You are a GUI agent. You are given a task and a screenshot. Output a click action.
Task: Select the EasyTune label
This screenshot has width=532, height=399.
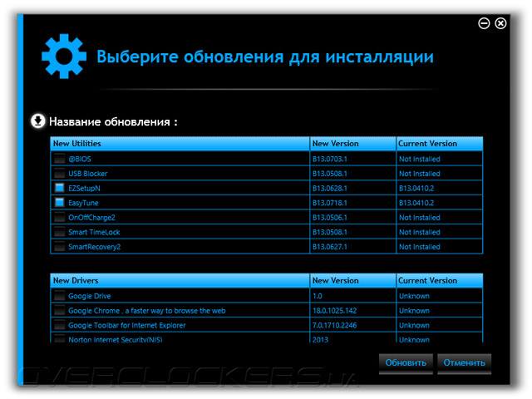(x=83, y=203)
